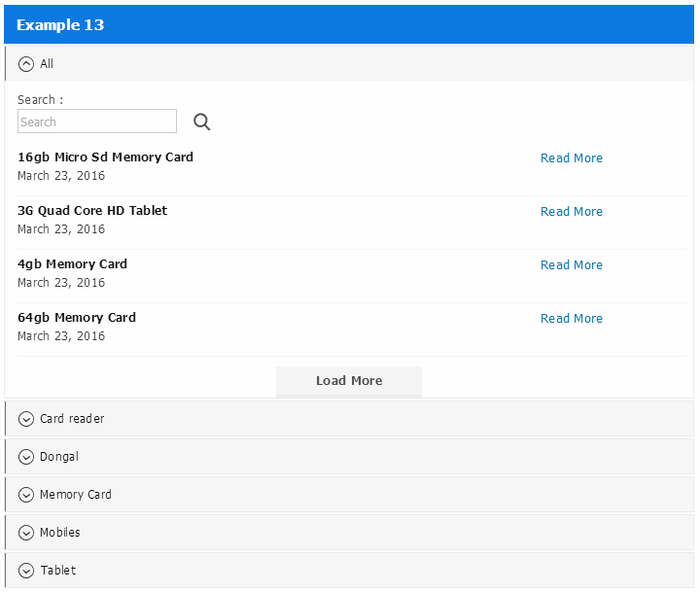Focus the Search input field
Image resolution: width=700 pixels, height=592 pixels.
[97, 121]
